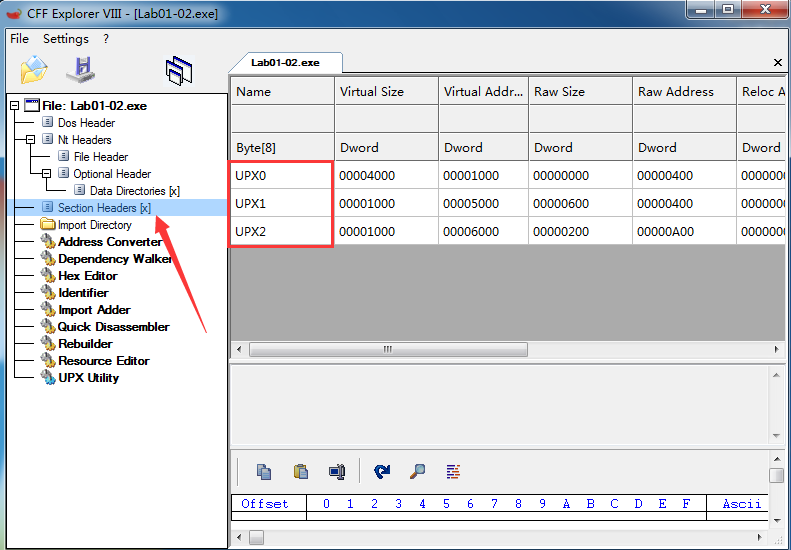This screenshot has width=791, height=550.
Task: Click the Identifier tool icon
Action: [x=48, y=293]
